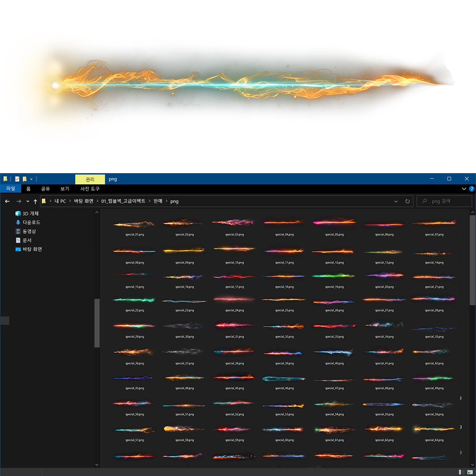Open the Help question mark icon
The width and height of the screenshot is (476, 476).
(472, 189)
